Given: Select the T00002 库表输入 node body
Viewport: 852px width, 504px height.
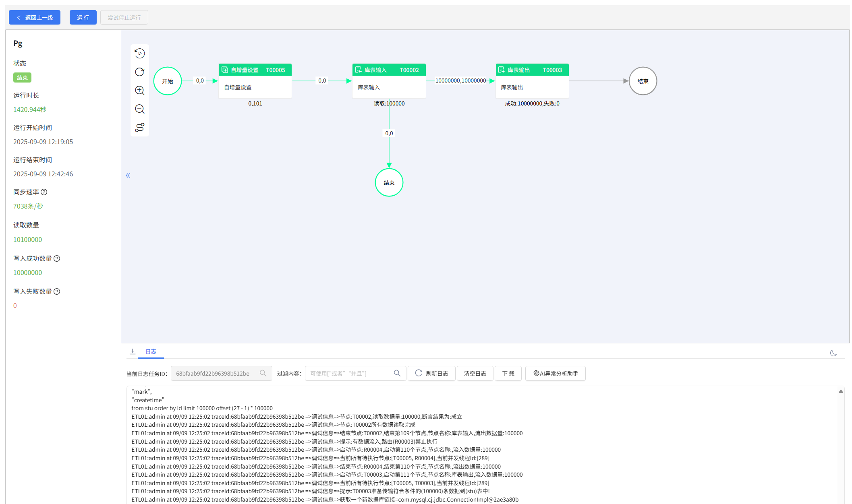Looking at the screenshot, I should (x=389, y=87).
